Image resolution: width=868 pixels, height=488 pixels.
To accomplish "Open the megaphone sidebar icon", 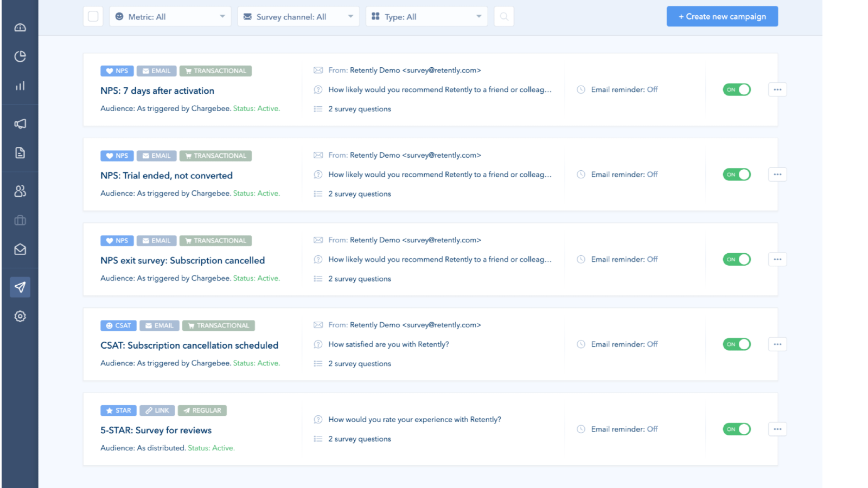I will [20, 124].
